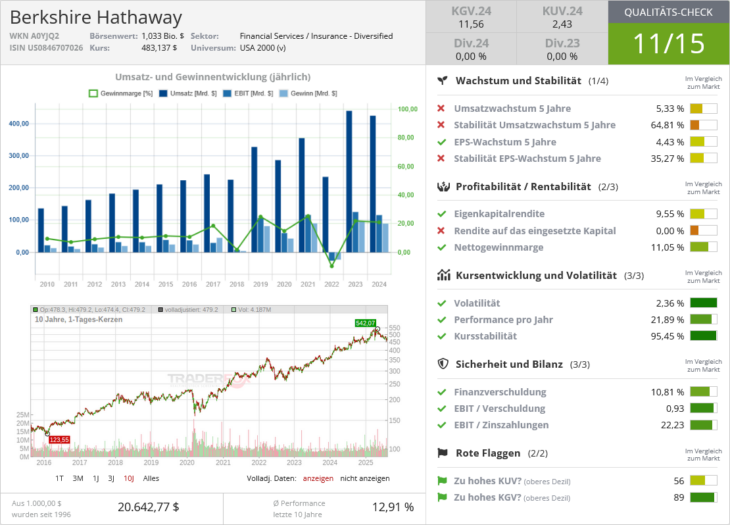Click the KGV.24 value box
Screen dimensions: 730x525
tap(471, 17)
